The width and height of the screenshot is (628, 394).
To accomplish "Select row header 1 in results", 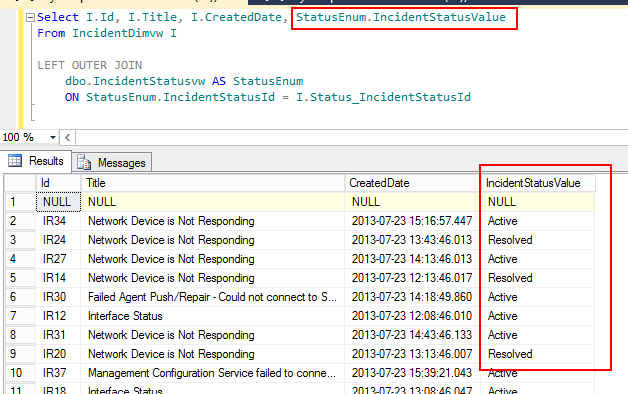I will (20, 202).
